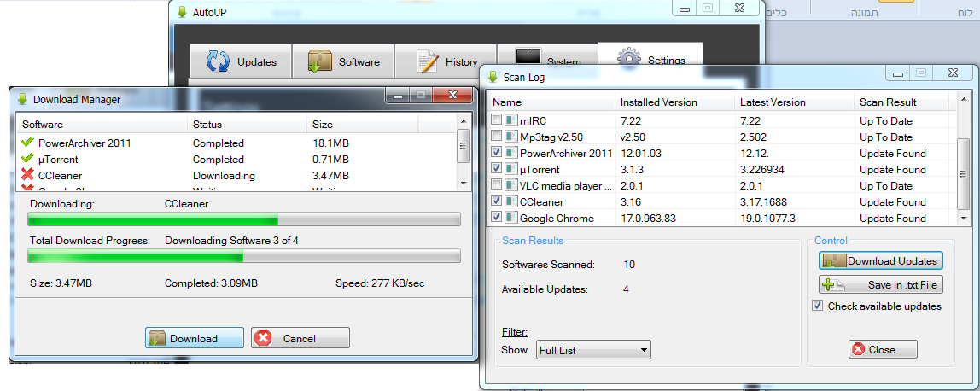
Task: Open the Settings tab in AutoUP
Action: tap(650, 60)
